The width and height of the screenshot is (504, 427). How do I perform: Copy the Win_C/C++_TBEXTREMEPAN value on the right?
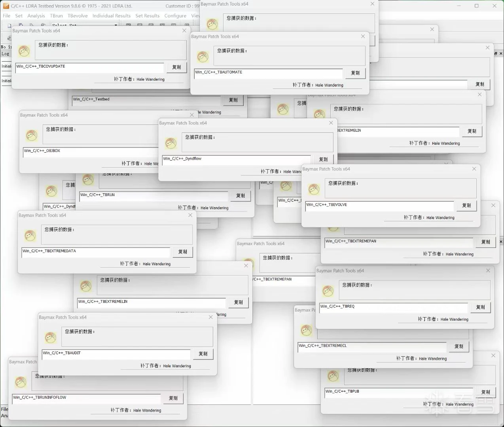[x=485, y=242]
